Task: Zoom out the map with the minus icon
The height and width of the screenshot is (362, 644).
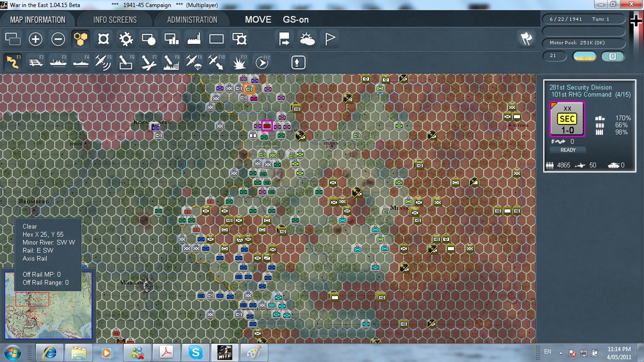Action: tap(58, 39)
